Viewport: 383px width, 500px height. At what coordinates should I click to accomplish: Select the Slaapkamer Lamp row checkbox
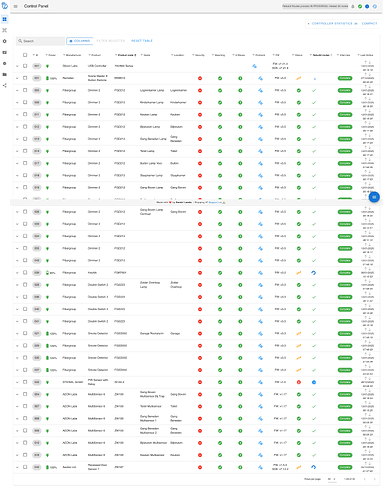tap(25, 175)
